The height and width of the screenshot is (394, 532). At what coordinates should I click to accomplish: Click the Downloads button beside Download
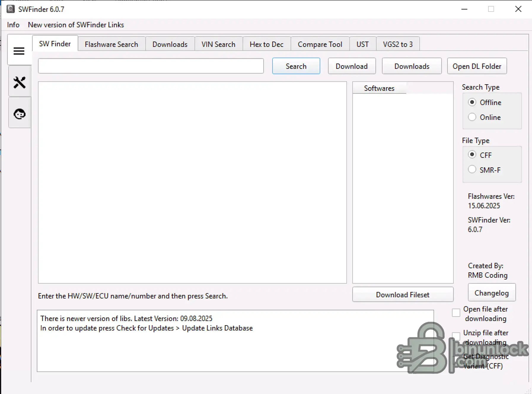pyautogui.click(x=412, y=66)
